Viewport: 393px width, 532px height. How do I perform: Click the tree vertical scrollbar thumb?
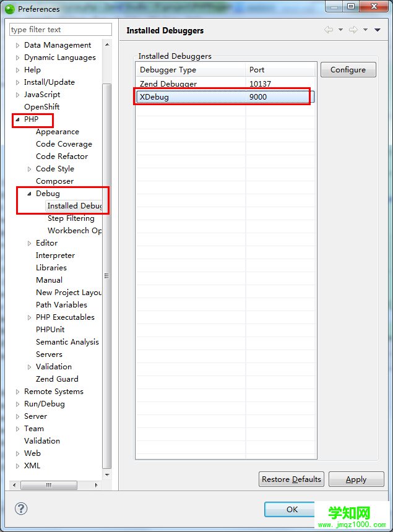tap(107, 276)
